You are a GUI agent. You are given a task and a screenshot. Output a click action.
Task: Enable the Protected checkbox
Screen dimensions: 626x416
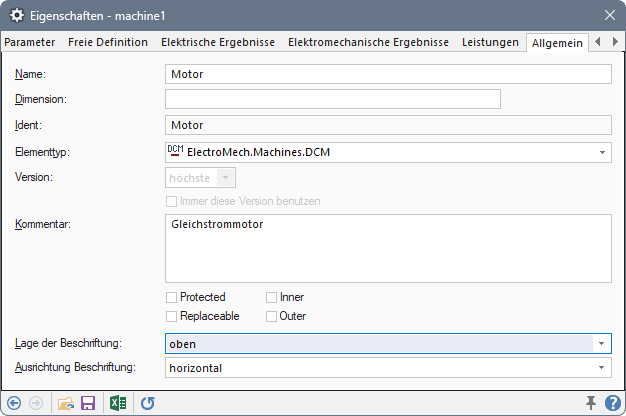(172, 297)
